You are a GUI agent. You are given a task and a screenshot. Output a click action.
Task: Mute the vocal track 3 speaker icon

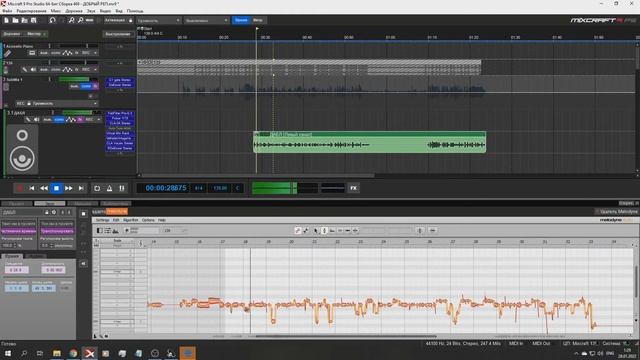[36, 120]
